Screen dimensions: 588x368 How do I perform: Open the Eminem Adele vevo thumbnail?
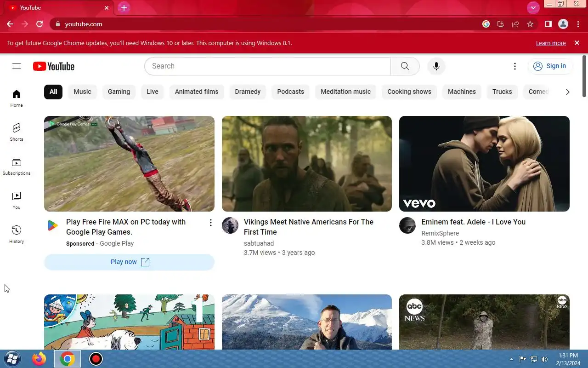484,164
